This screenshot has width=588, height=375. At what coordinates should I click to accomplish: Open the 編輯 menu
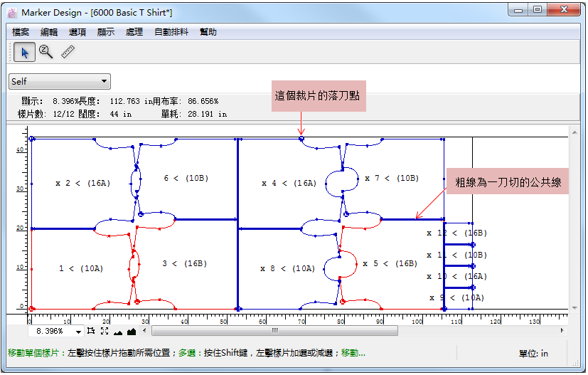click(x=49, y=32)
